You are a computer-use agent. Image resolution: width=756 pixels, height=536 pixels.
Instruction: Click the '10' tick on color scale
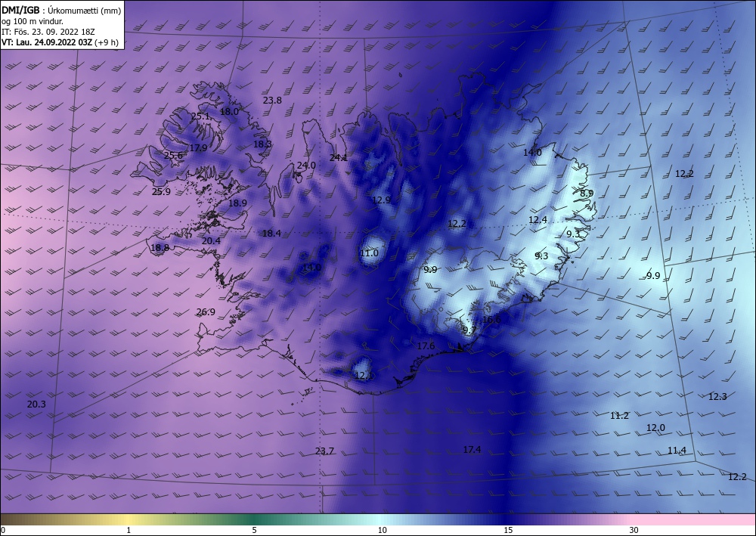click(382, 530)
